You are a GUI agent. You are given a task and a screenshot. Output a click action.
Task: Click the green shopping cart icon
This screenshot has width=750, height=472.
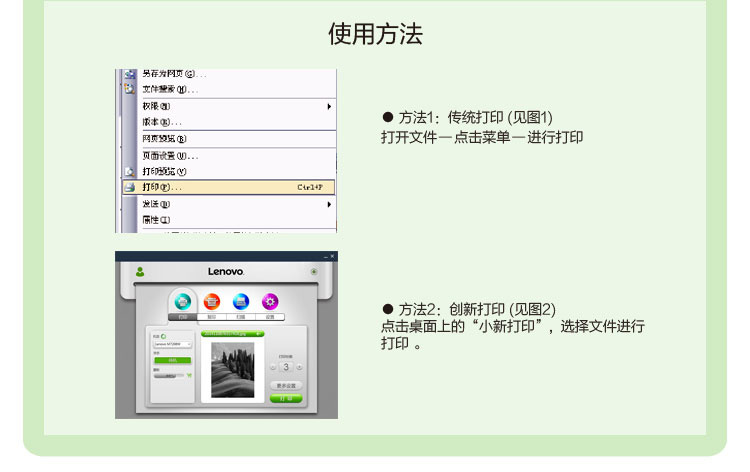(189, 376)
